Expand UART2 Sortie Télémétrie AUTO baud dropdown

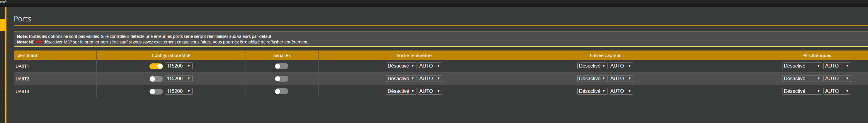click(430, 78)
